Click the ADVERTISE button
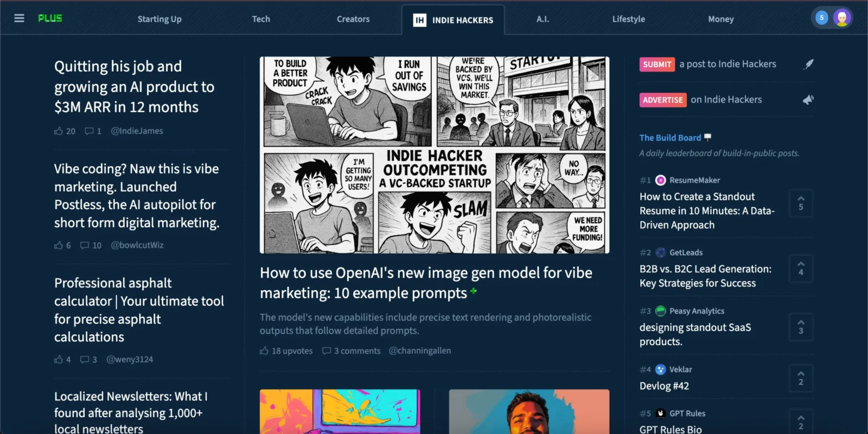This screenshot has width=868, height=434. pyautogui.click(x=663, y=100)
